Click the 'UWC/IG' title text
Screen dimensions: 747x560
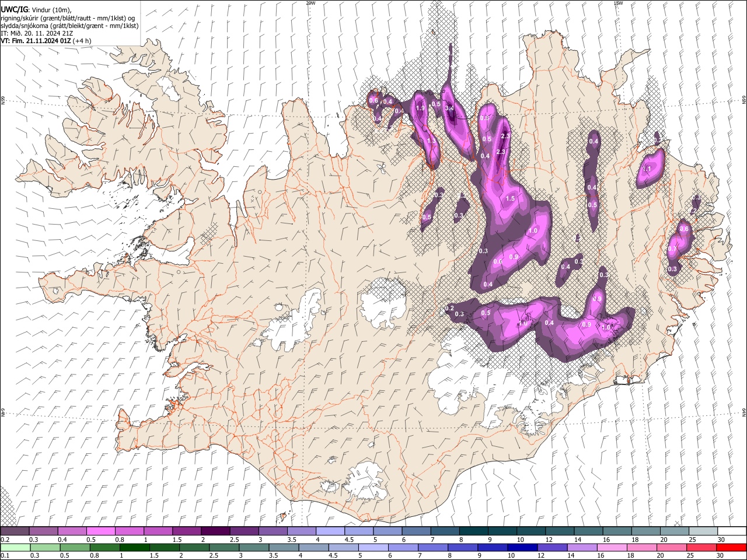point(14,9)
